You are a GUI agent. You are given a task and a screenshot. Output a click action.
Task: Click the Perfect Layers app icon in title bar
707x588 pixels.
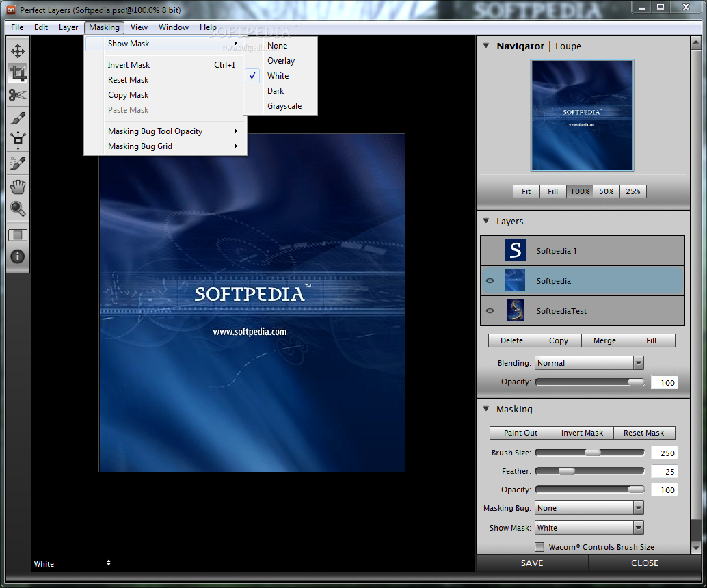(11, 10)
